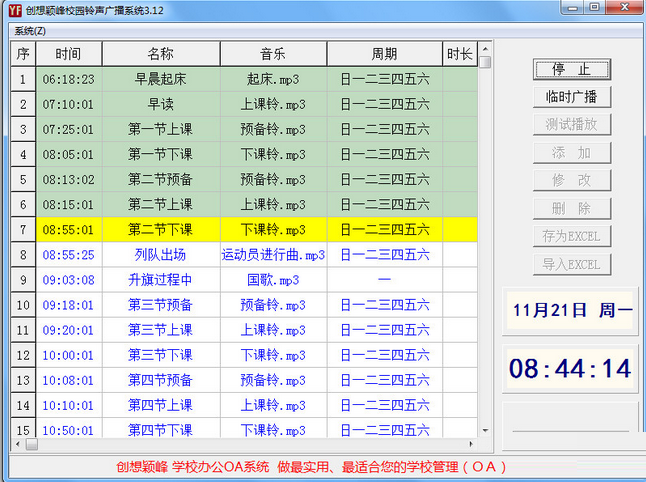Image resolution: width=646 pixels, height=482 pixels.
Task: Select the 列队出场 row name
Action: tap(161, 255)
